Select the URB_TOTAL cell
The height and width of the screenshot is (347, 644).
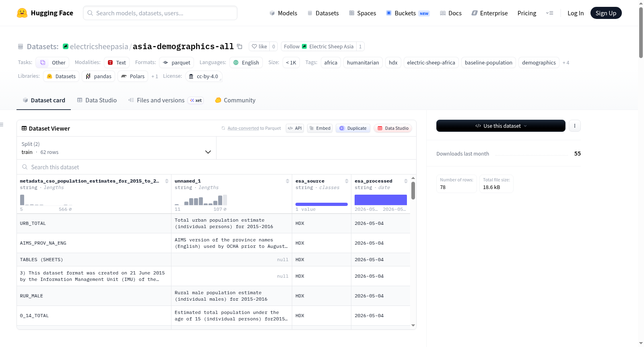click(94, 223)
